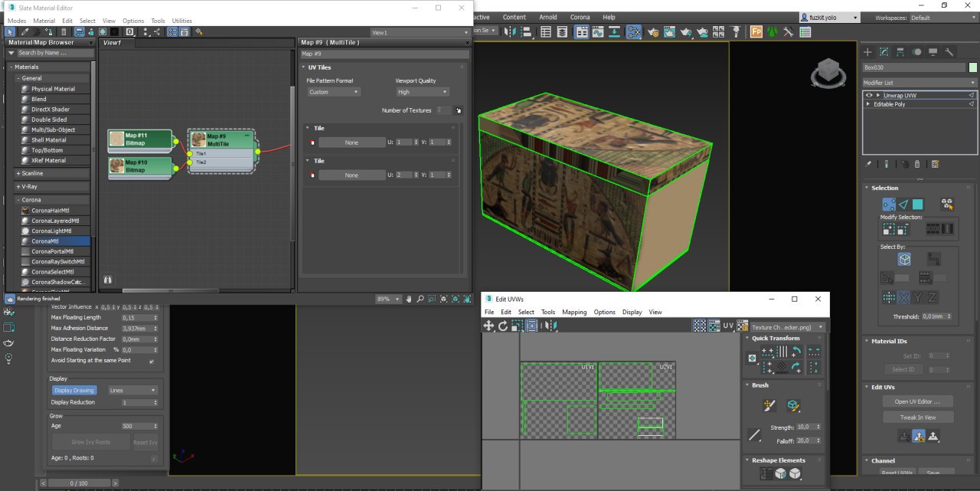Select Edge sub-object mode in Selection rollout
The image size is (980, 491).
(x=903, y=205)
